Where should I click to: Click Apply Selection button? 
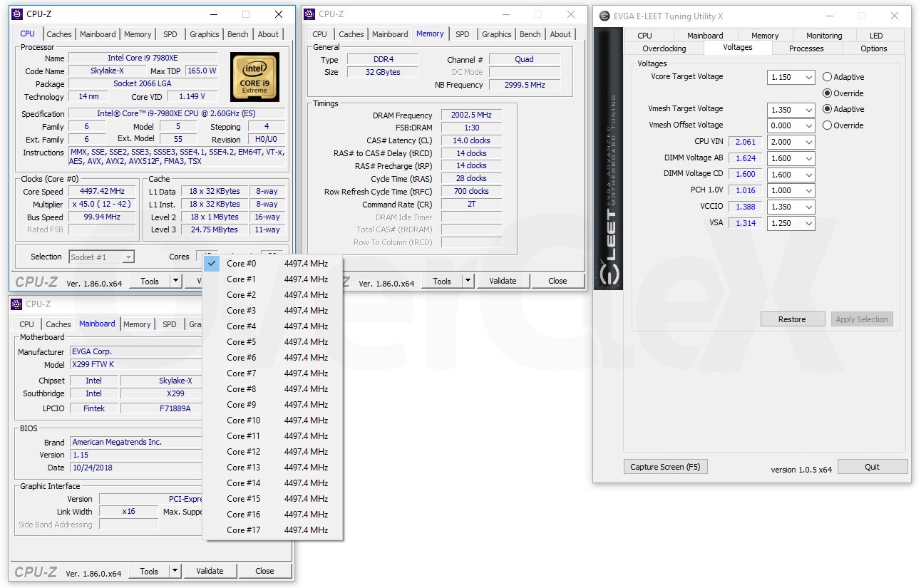click(x=862, y=319)
